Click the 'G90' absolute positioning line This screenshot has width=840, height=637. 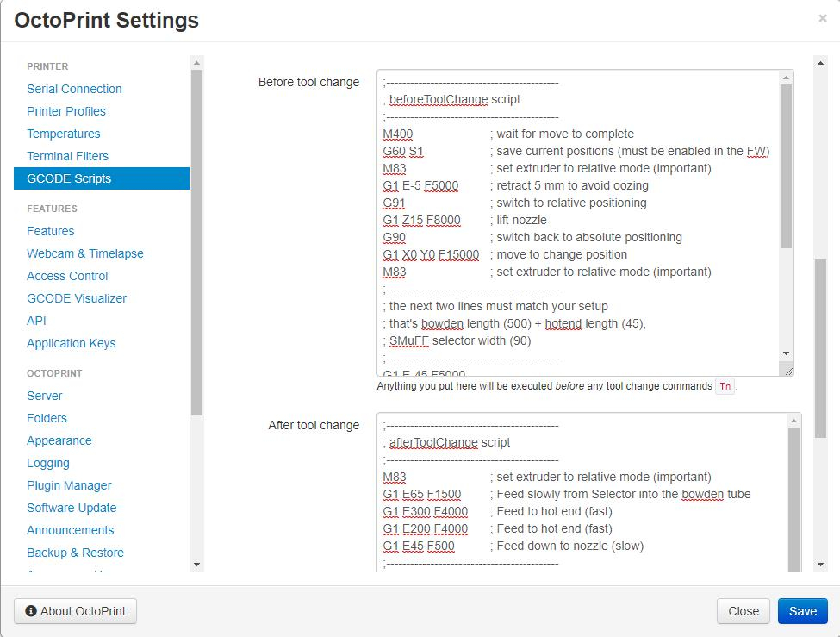(394, 237)
